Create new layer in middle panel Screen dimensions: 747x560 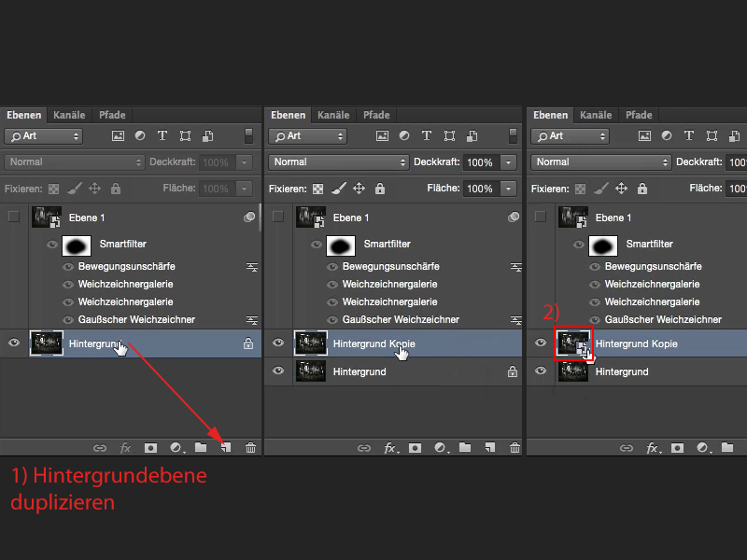click(x=489, y=448)
